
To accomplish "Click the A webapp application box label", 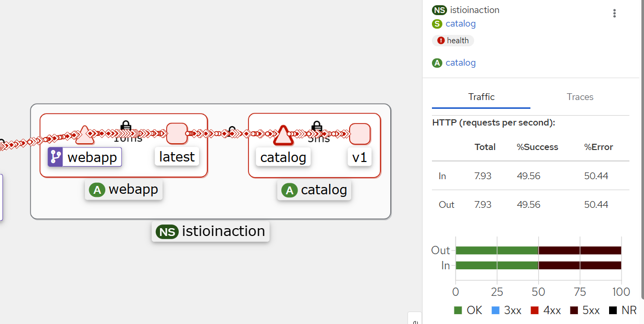I will (124, 190).
